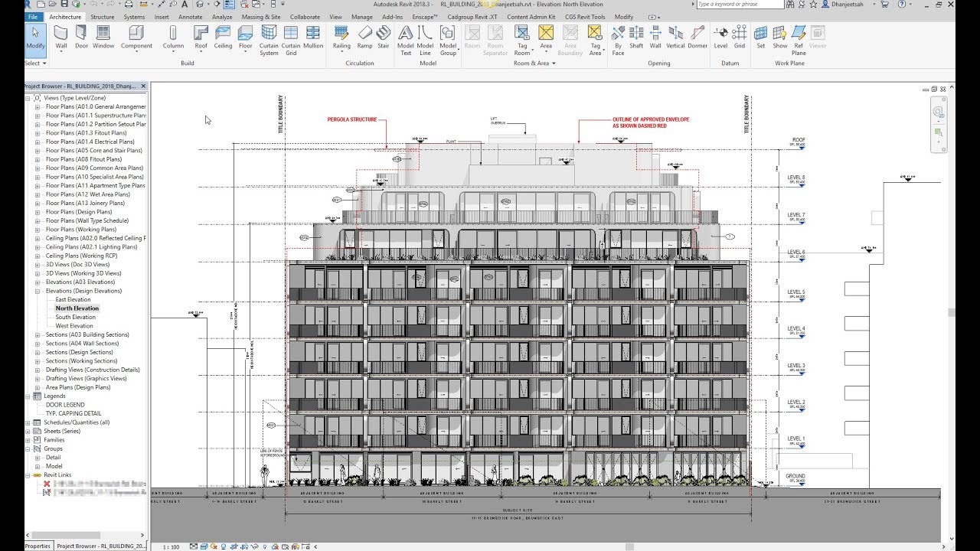Activate the Railing tool
The image size is (980, 551).
tap(341, 36)
